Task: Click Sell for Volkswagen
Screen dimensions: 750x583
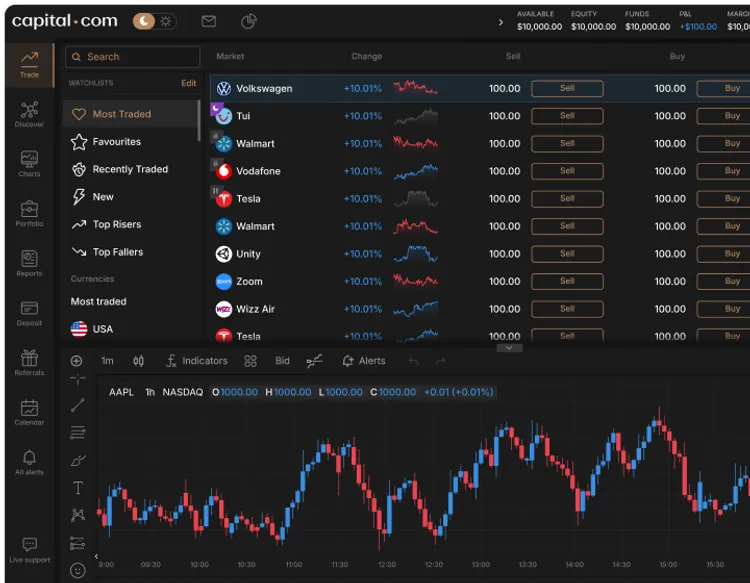Action: (567, 88)
